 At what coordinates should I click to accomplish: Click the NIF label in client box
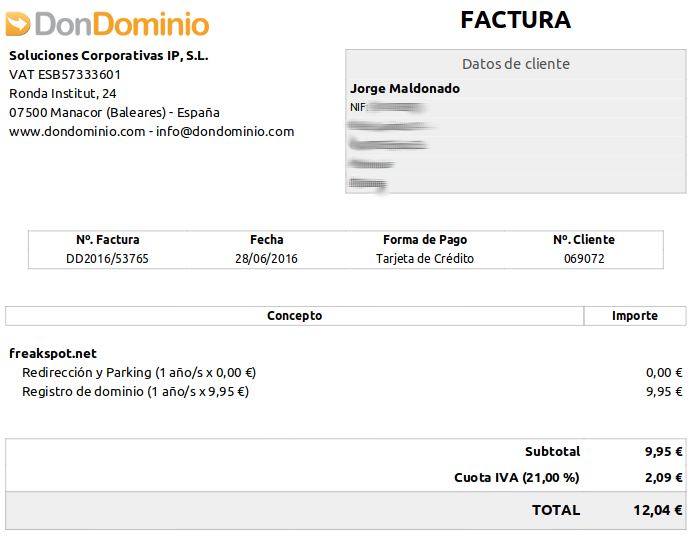click(358, 107)
